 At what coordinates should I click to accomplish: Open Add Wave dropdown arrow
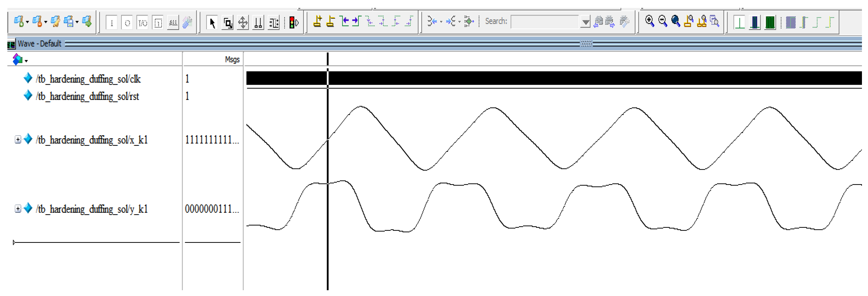click(27, 23)
